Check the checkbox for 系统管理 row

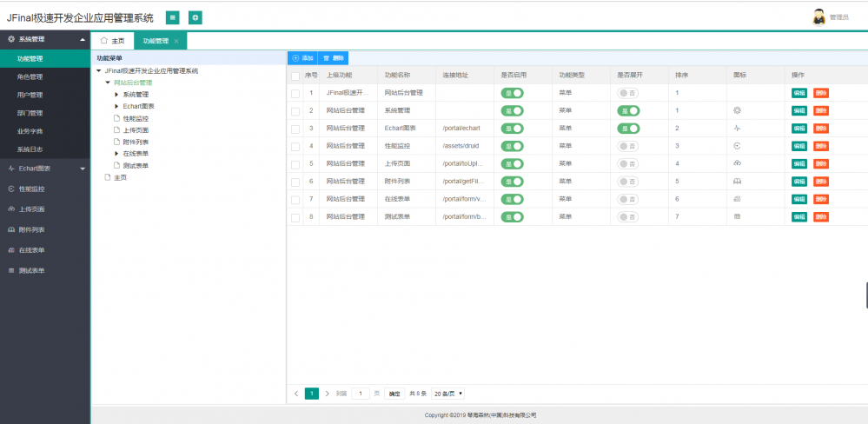pos(295,111)
